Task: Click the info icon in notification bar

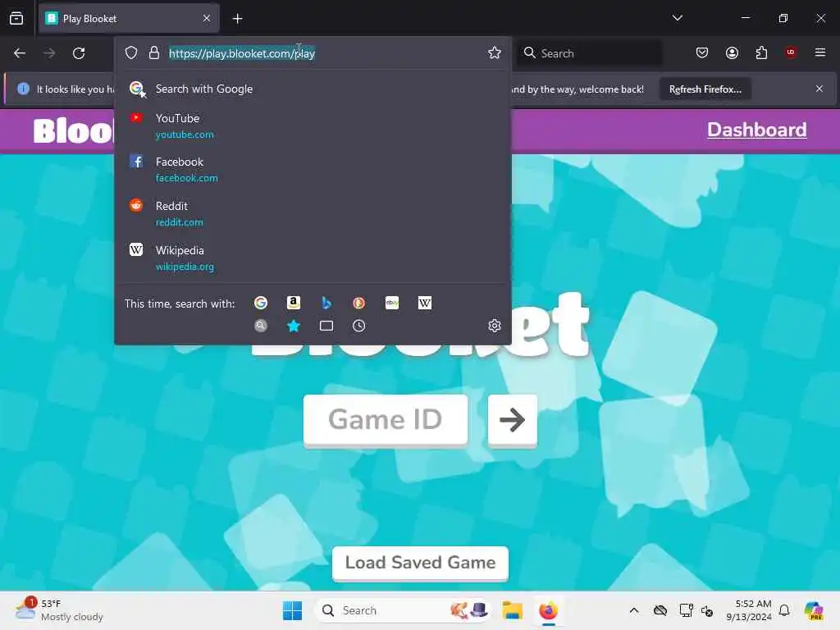Action: [x=23, y=89]
